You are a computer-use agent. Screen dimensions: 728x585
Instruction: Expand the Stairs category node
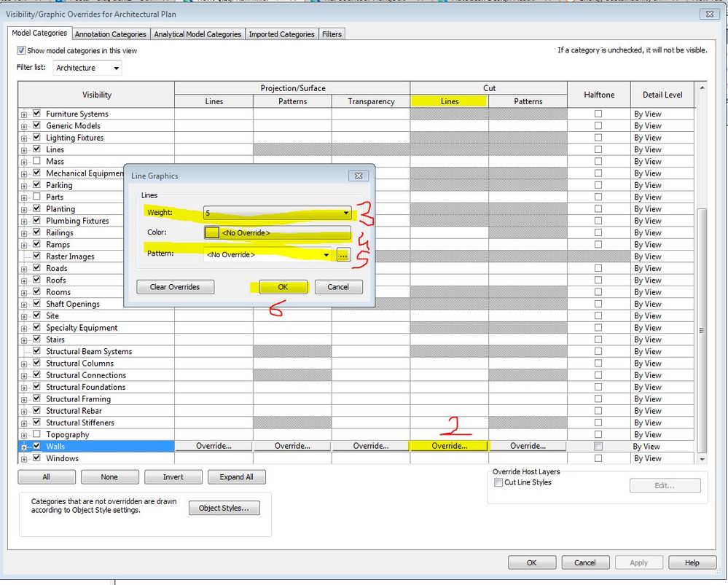pos(24,340)
